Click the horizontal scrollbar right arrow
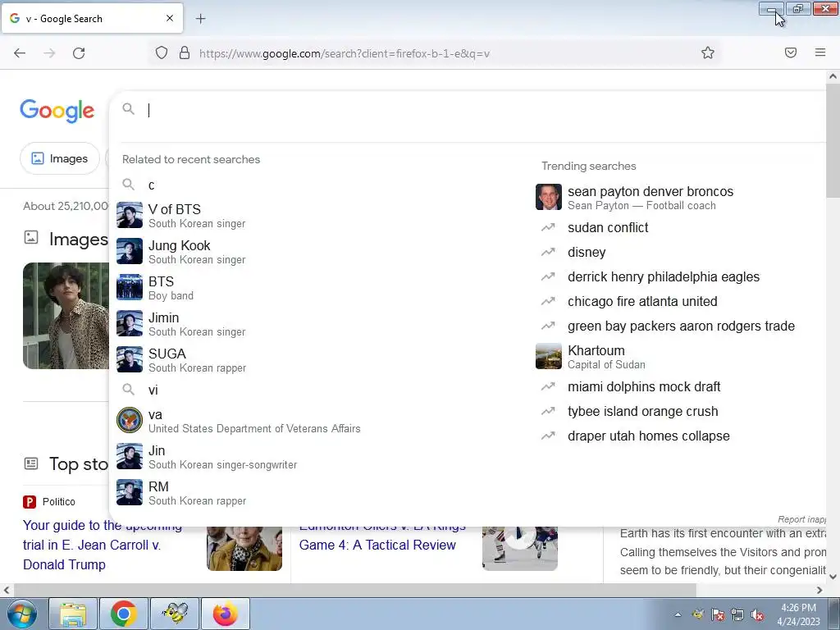Image resolution: width=840 pixels, height=630 pixels. (x=819, y=590)
